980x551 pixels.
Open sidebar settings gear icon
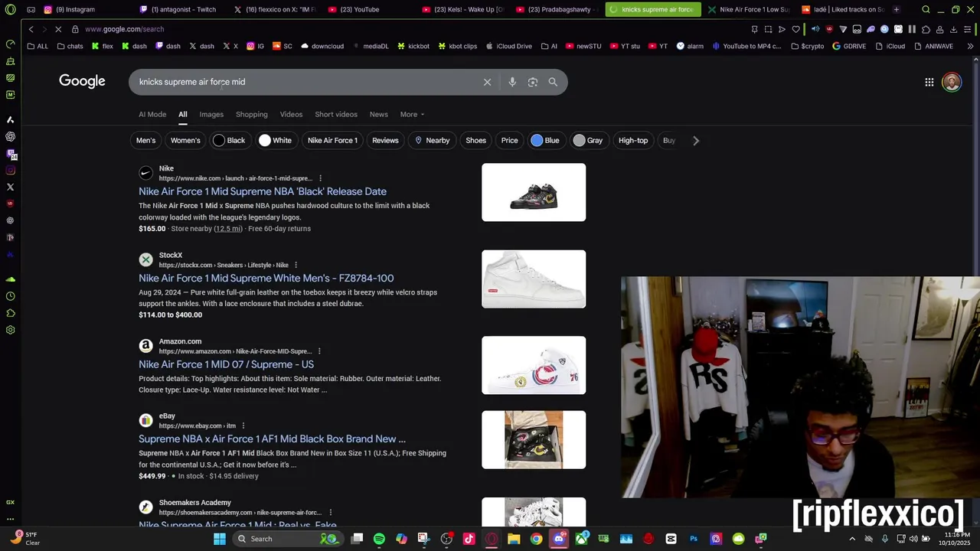tap(10, 330)
